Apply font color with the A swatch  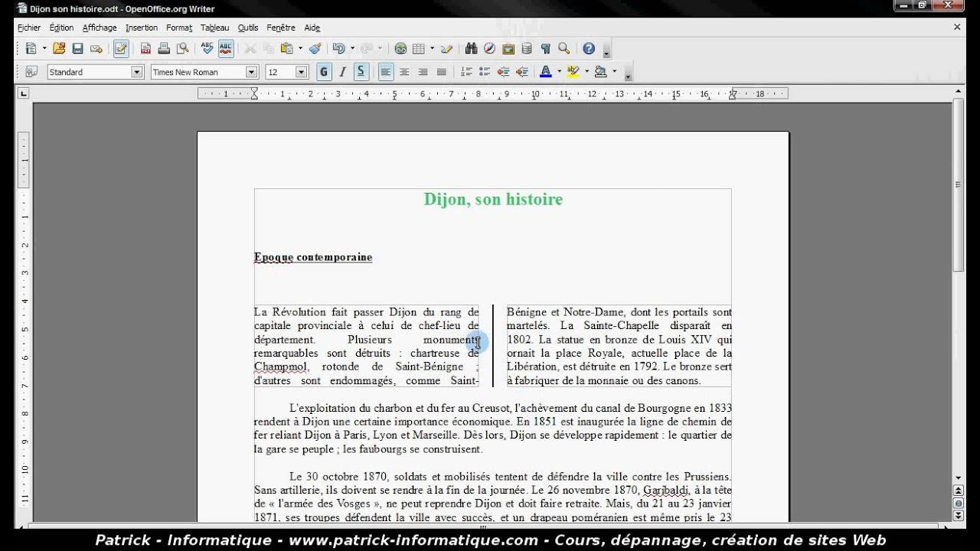coord(545,72)
